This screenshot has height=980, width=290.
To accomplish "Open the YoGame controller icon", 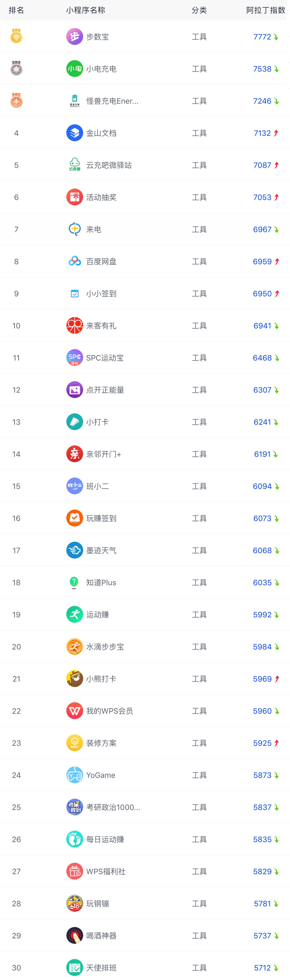I will [x=74, y=775].
